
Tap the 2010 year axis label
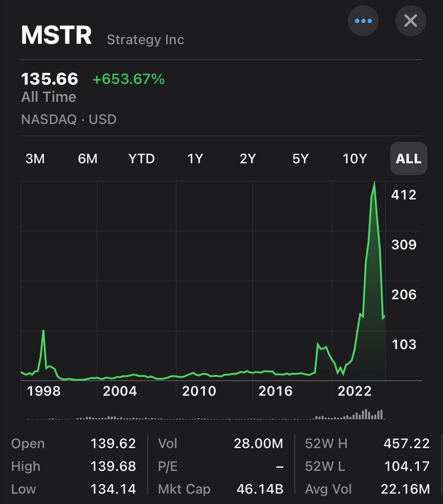click(199, 391)
